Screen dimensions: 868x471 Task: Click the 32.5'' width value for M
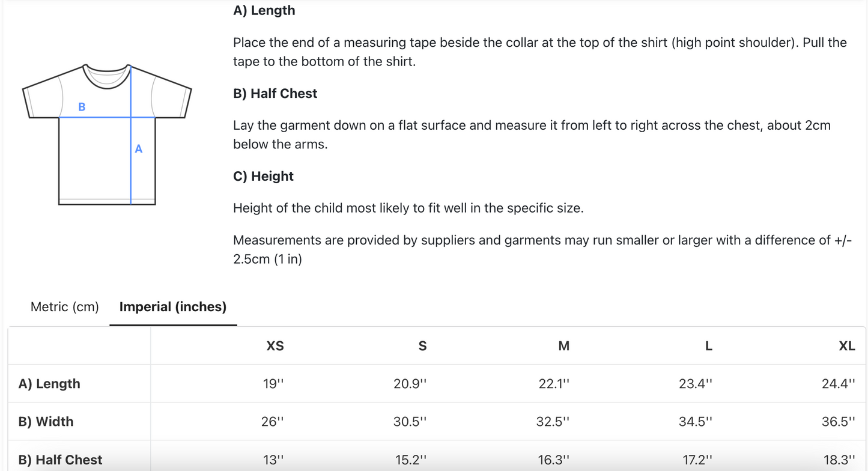click(x=553, y=422)
